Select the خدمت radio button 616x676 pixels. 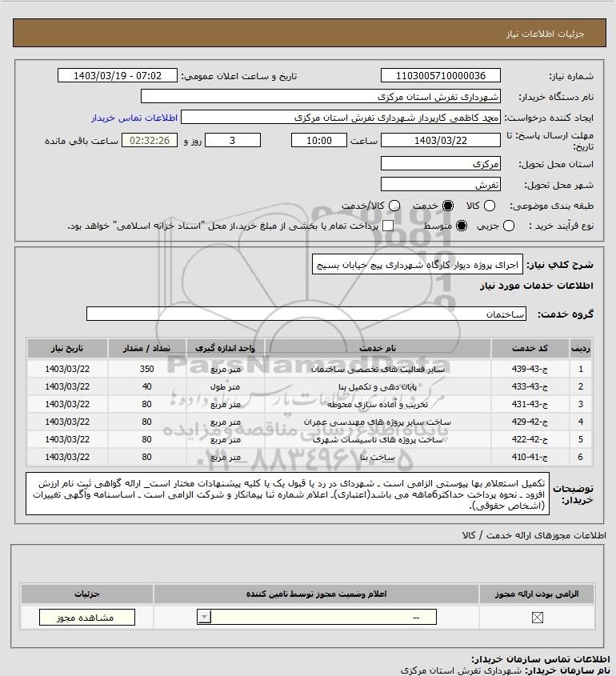coord(448,206)
